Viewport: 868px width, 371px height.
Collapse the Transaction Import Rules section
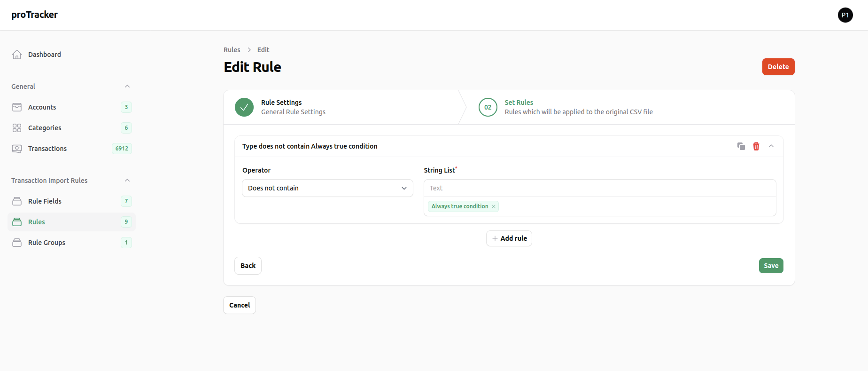(127, 181)
